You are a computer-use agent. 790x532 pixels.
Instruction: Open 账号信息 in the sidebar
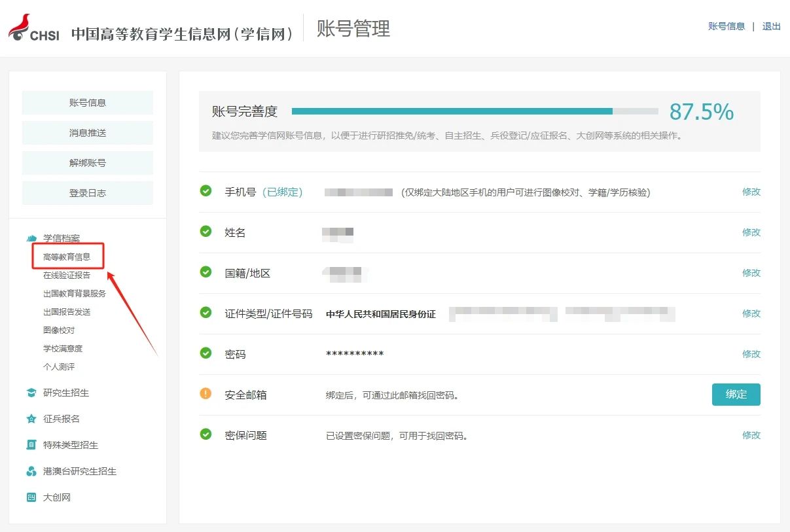point(88,103)
